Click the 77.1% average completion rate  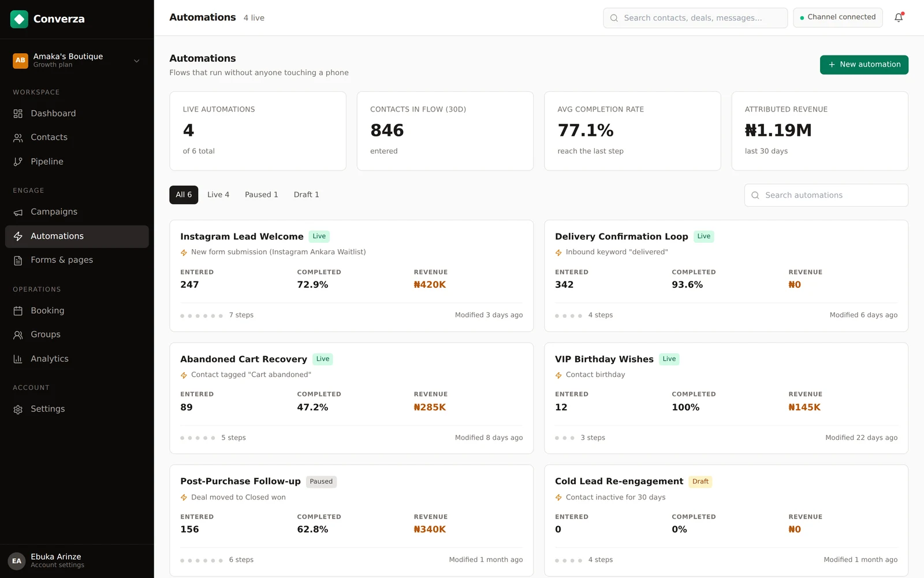pyautogui.click(x=585, y=131)
